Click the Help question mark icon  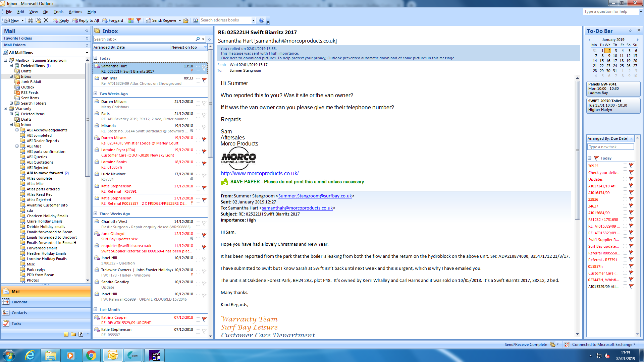(x=262, y=20)
